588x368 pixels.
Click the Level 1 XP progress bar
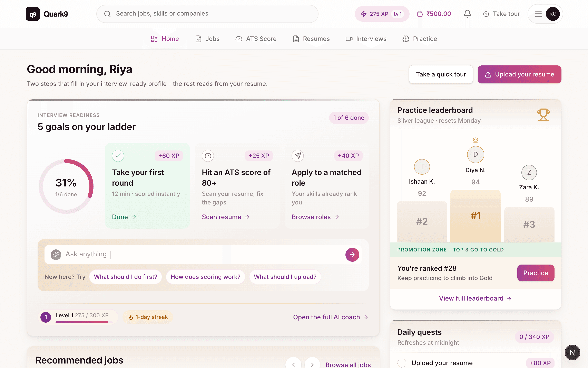[84, 322]
